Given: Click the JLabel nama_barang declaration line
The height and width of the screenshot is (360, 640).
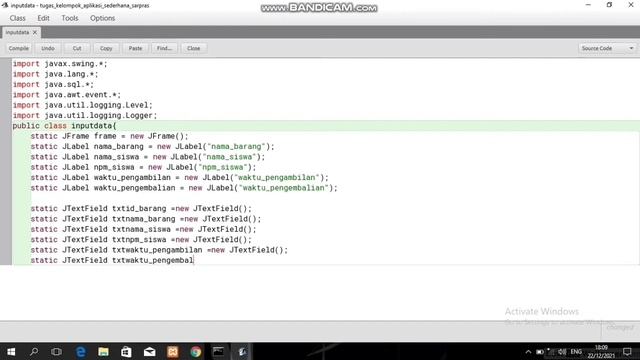Looking at the screenshot, I should (153, 147).
